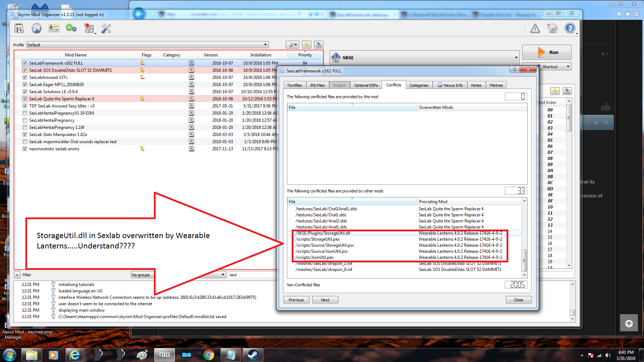644x362 pixels.
Task: Open the Optional ESPs tab
Action: pos(366,85)
